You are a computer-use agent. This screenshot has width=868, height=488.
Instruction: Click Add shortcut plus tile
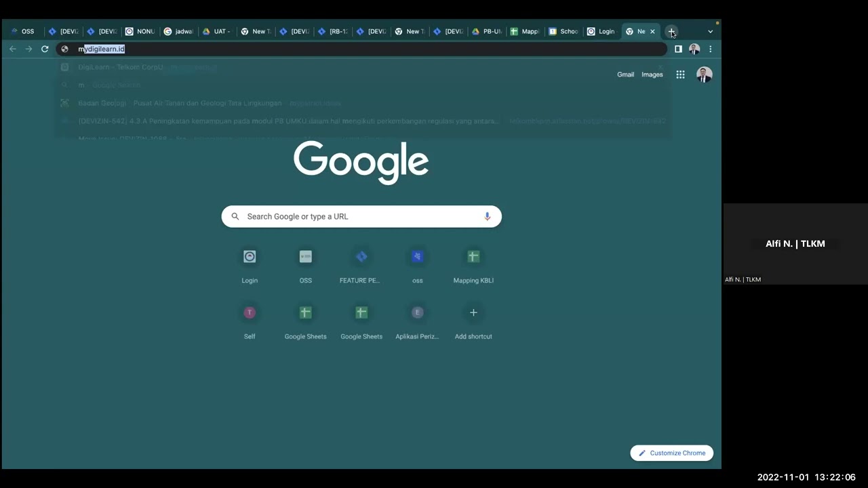click(x=473, y=321)
